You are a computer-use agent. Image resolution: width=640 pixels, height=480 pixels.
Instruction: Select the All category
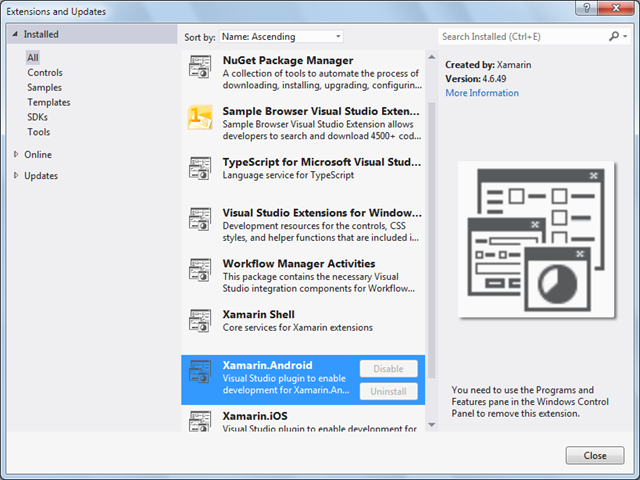[33, 58]
